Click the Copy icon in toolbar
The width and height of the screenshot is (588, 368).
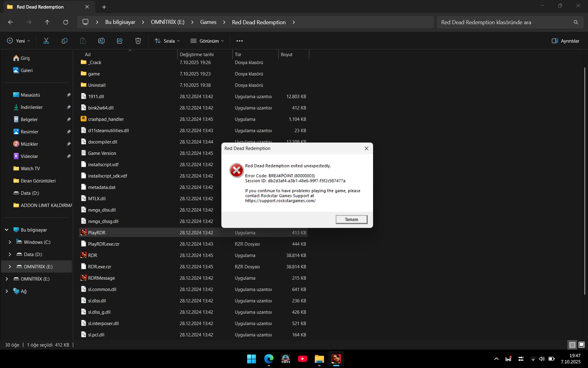point(65,41)
